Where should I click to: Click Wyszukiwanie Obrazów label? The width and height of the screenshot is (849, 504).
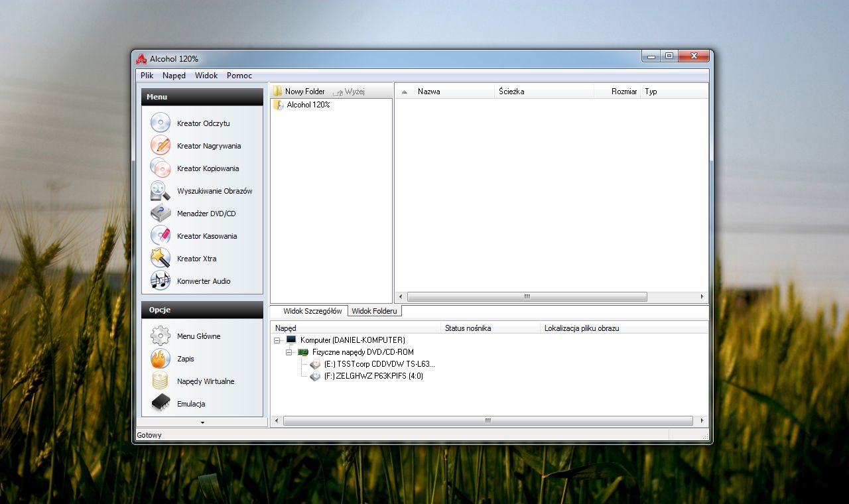coord(215,191)
